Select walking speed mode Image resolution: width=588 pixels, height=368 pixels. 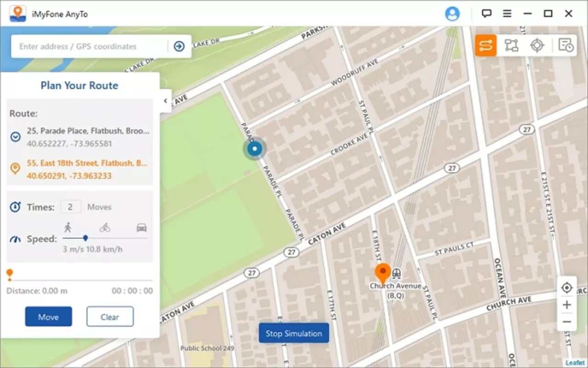click(68, 227)
